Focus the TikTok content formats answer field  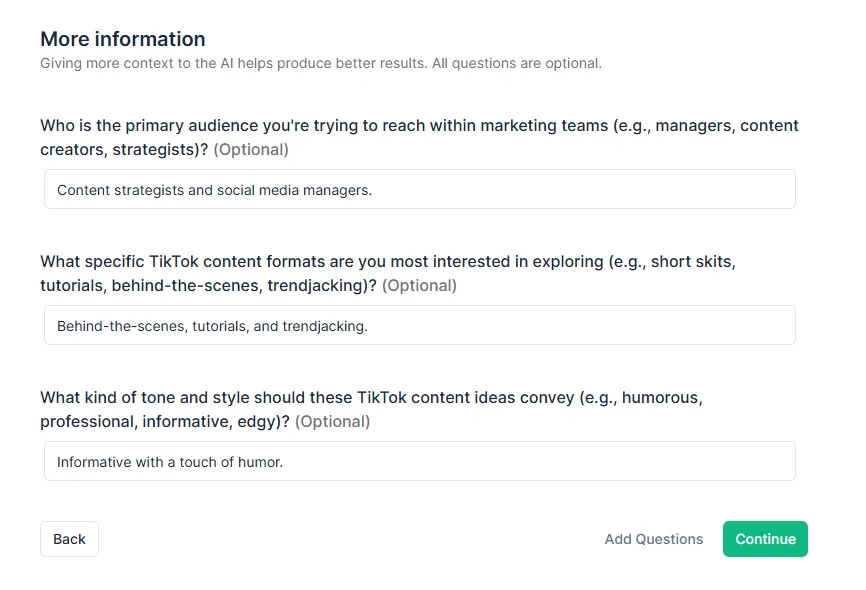(x=580, y=325)
